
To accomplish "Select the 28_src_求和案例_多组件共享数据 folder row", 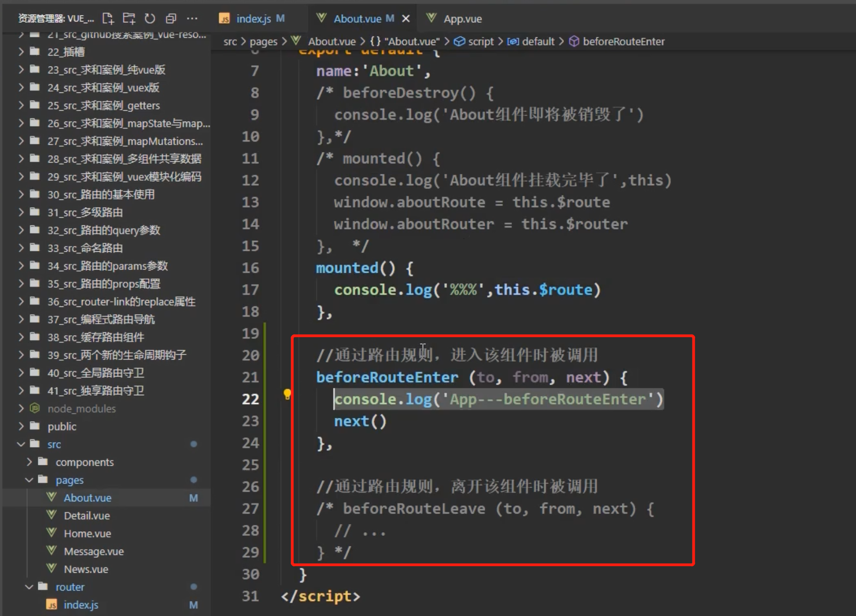I will tap(107, 159).
